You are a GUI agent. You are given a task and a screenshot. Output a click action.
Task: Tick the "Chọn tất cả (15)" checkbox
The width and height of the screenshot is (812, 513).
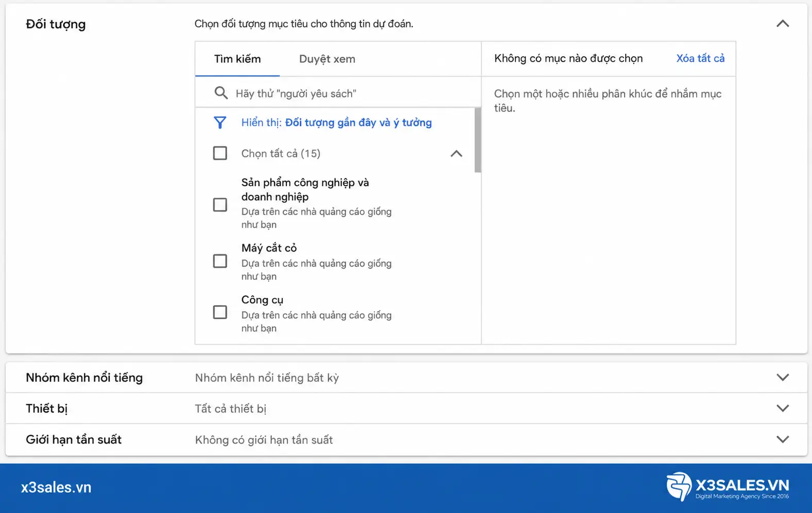pyautogui.click(x=220, y=153)
